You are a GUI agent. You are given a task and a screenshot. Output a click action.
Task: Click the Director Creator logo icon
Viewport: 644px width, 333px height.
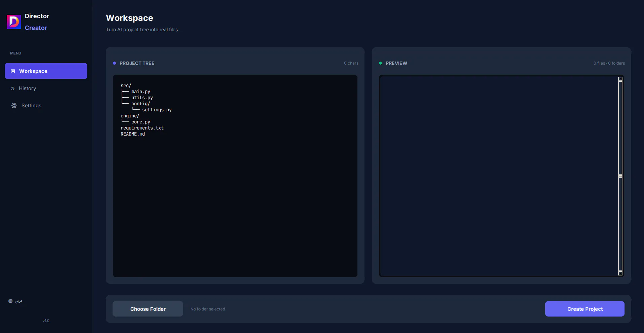[14, 22]
